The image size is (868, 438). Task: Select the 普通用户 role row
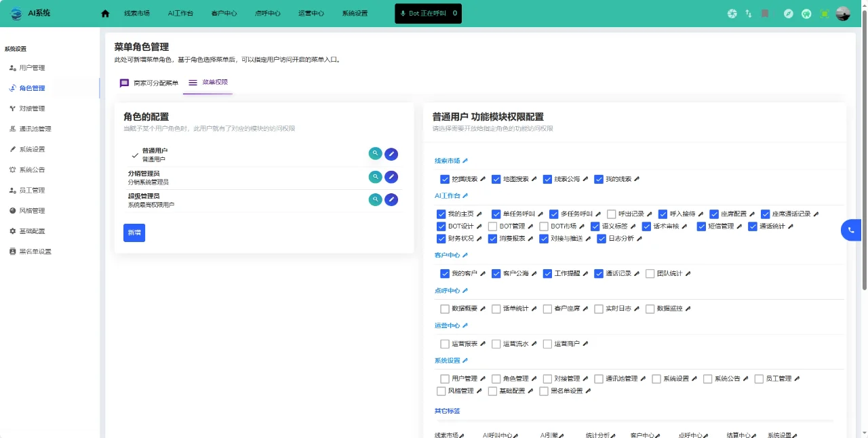click(x=155, y=155)
